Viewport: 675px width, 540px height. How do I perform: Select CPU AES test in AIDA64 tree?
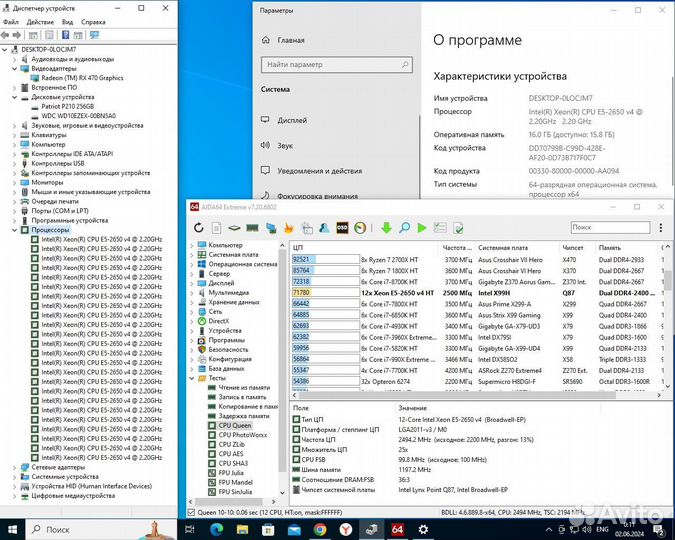point(231,454)
